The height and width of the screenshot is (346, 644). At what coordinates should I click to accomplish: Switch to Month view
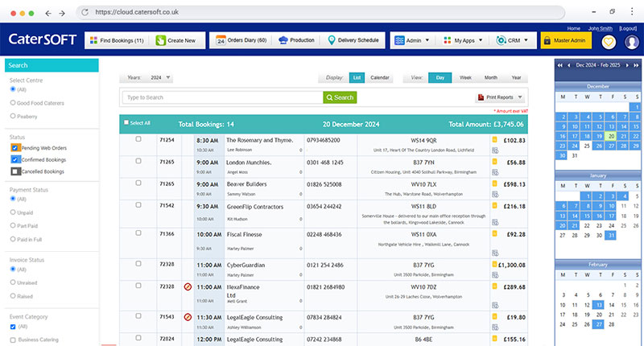490,77
